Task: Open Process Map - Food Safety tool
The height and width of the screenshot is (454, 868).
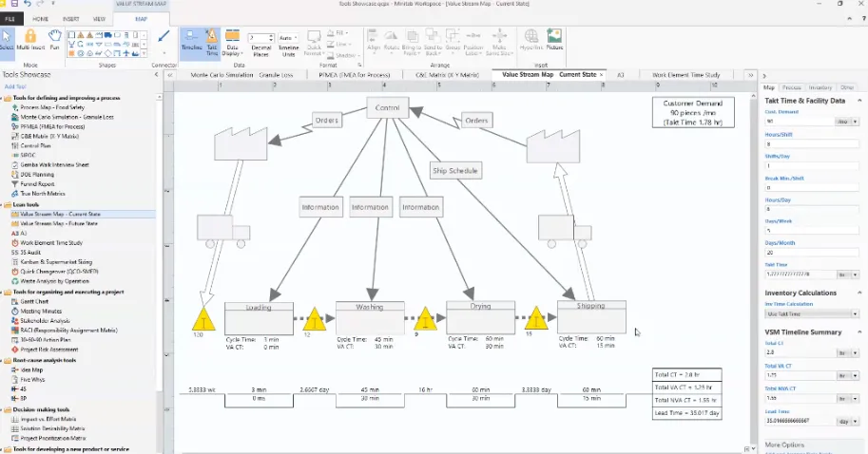Action: 52,107
